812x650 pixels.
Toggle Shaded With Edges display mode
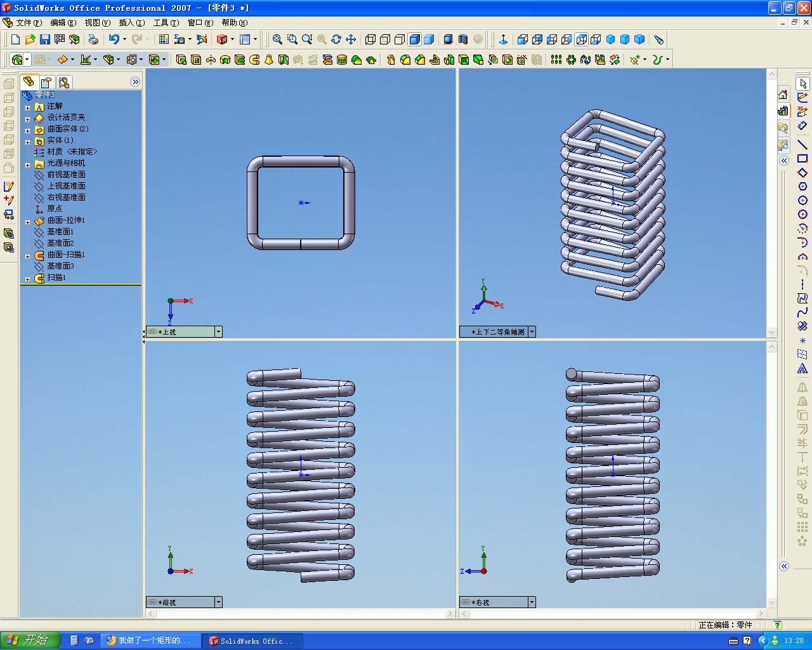click(x=414, y=39)
